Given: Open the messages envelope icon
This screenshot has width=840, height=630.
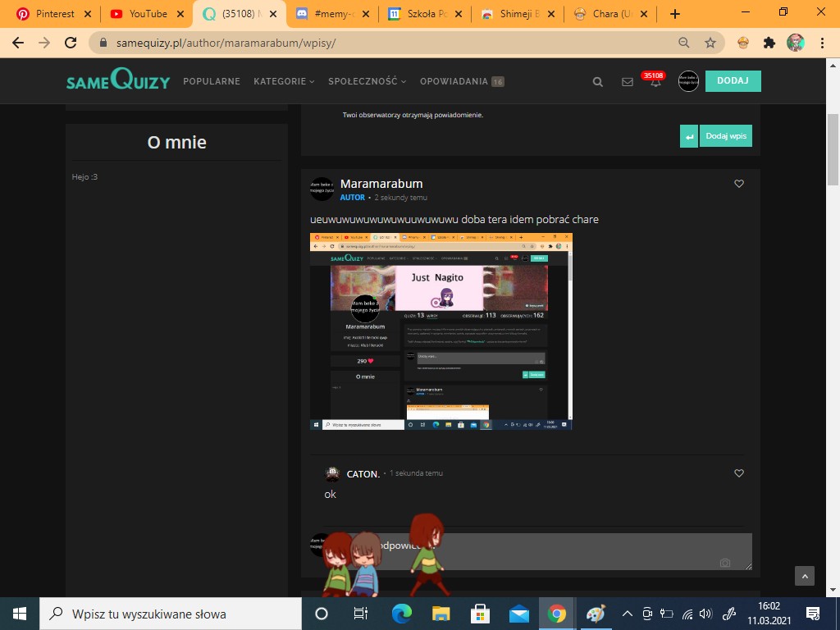Looking at the screenshot, I should tap(628, 81).
